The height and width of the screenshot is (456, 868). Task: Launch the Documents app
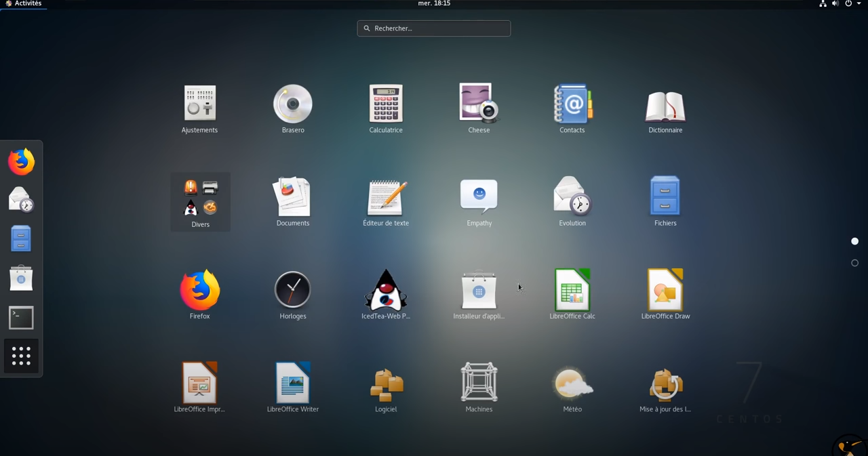coord(293,201)
